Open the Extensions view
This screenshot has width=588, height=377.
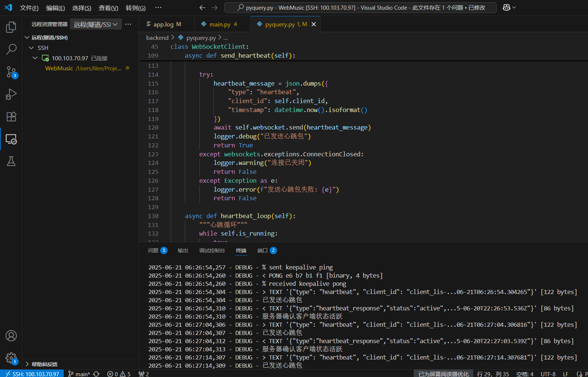click(x=11, y=116)
